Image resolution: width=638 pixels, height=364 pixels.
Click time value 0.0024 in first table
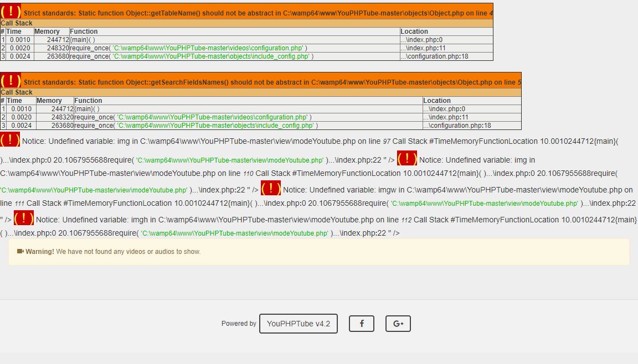coord(20,56)
